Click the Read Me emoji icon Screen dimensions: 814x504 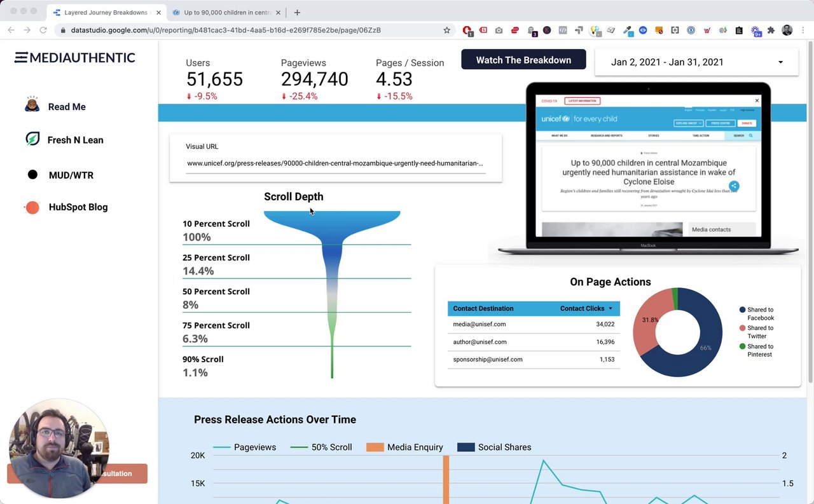click(x=32, y=106)
